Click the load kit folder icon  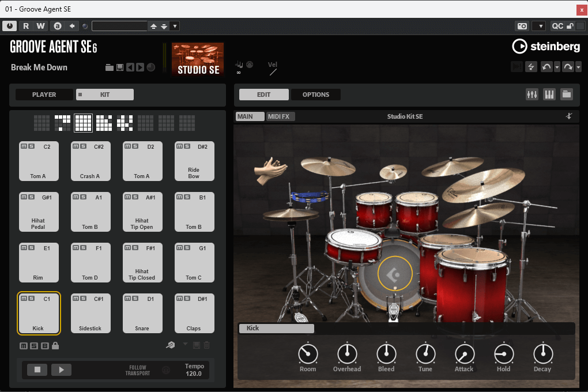110,67
